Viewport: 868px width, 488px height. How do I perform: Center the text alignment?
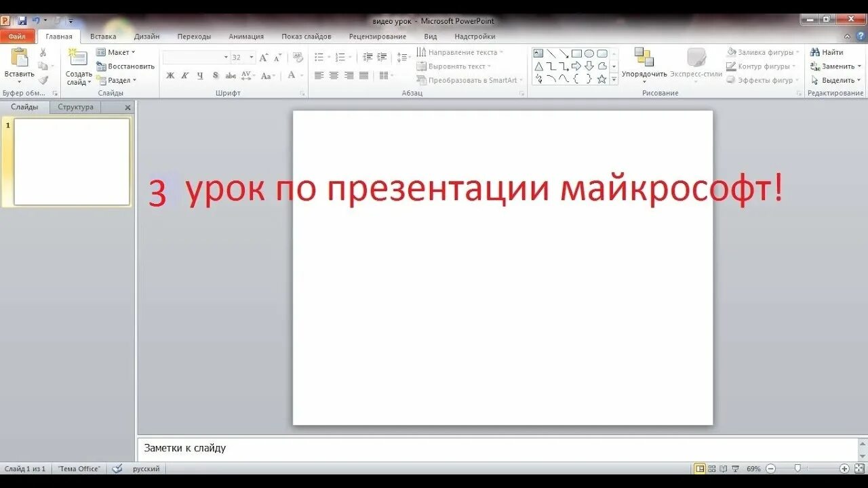coord(334,75)
